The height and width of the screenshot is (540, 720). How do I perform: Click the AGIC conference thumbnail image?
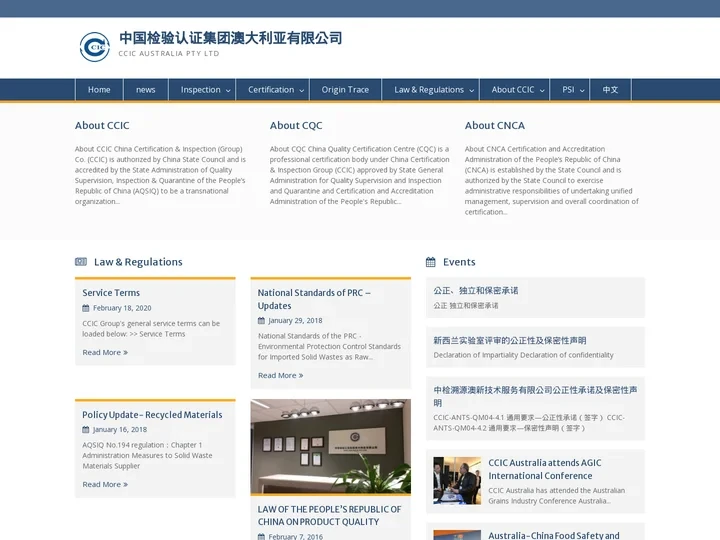click(x=457, y=480)
